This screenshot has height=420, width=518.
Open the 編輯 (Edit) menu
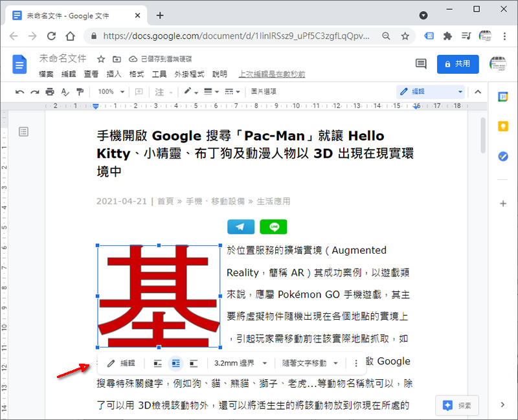click(69, 74)
